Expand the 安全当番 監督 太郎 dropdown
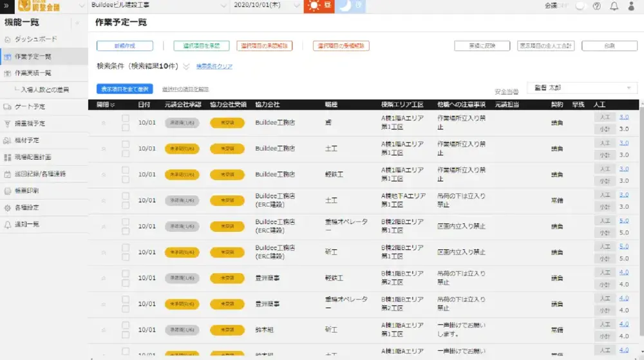 pyautogui.click(x=628, y=88)
